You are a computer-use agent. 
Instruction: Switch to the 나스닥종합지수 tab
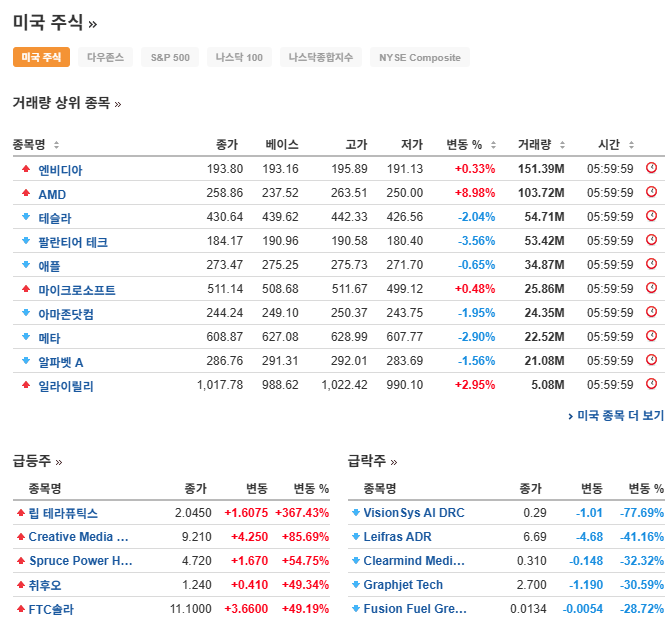coord(321,57)
